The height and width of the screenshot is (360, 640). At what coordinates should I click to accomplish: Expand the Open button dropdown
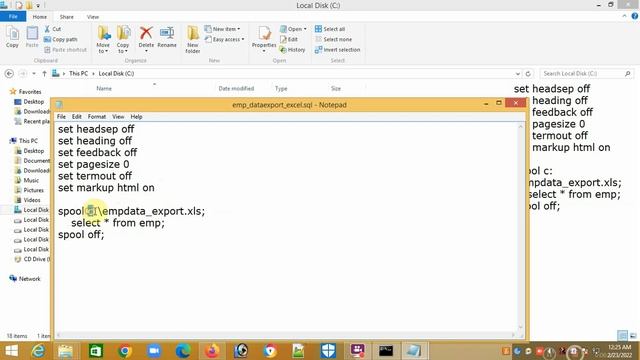pos(305,29)
